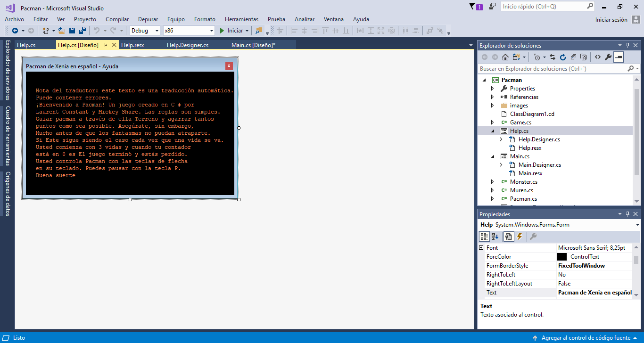The width and height of the screenshot is (644, 343).
Task: Sort properties alphabetically in Propiedades panel
Action: (x=495, y=236)
